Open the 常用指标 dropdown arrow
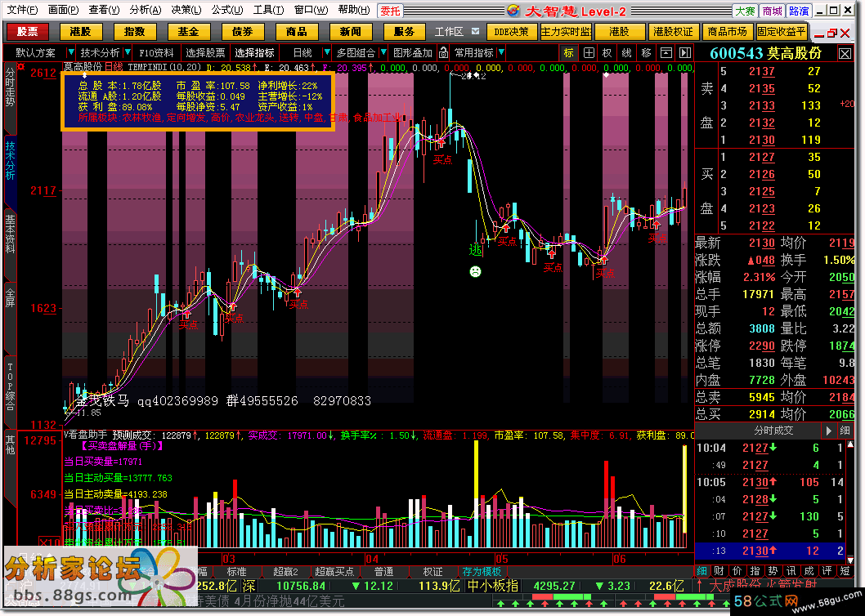Image resolution: width=865 pixels, height=616 pixels. pos(501,53)
